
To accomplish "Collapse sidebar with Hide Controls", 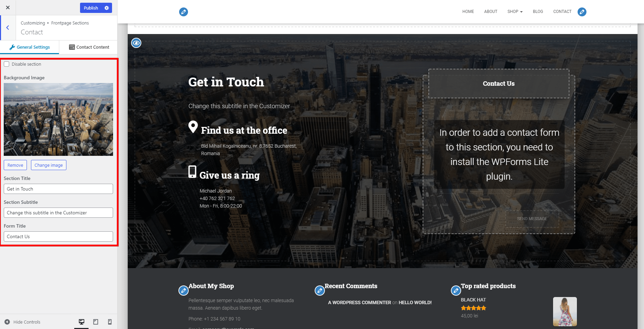I will (22, 322).
